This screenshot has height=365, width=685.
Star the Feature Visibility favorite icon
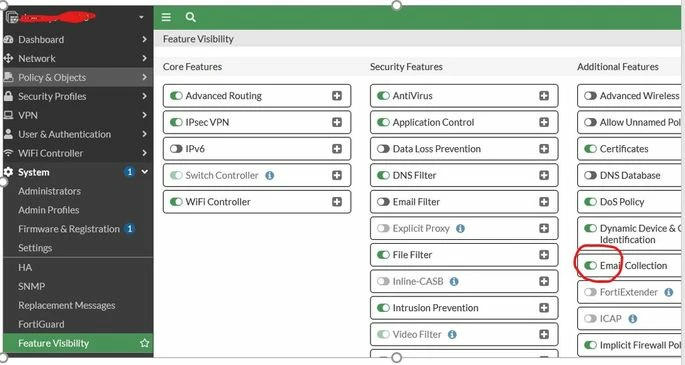(x=145, y=343)
